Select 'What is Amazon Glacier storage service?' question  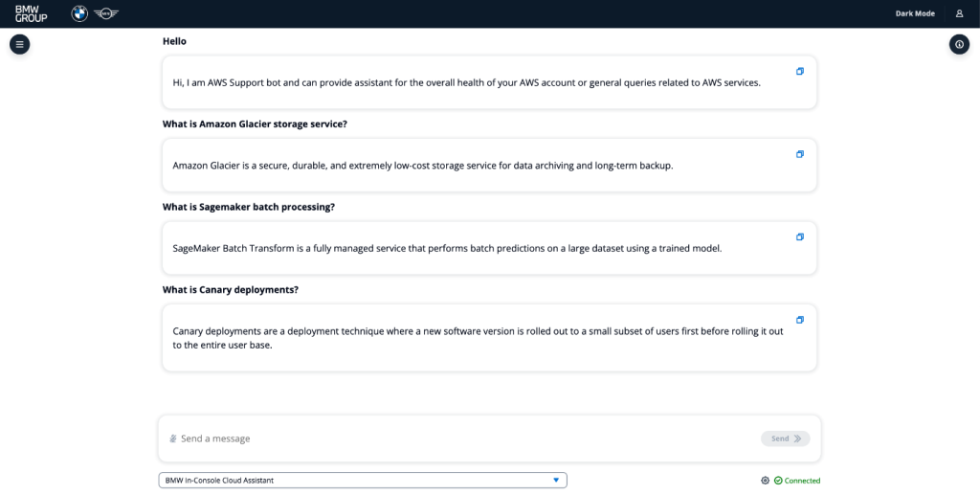coord(255,123)
